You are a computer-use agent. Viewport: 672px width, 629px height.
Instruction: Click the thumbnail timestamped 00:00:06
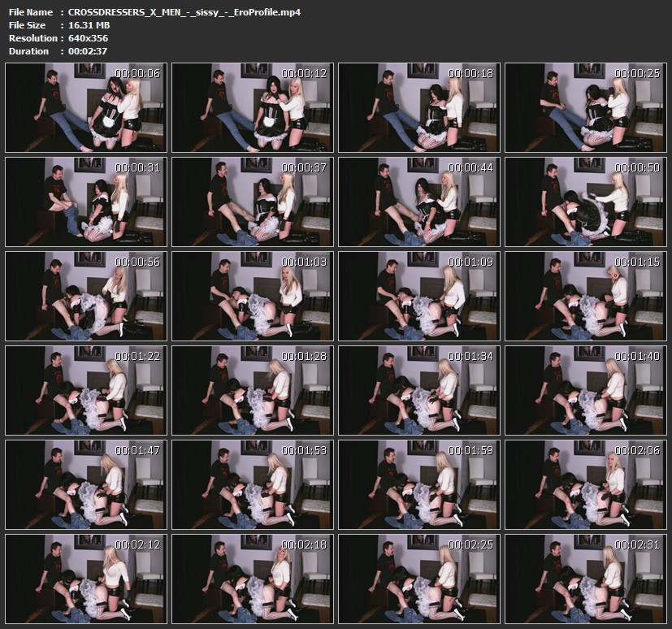(x=86, y=108)
